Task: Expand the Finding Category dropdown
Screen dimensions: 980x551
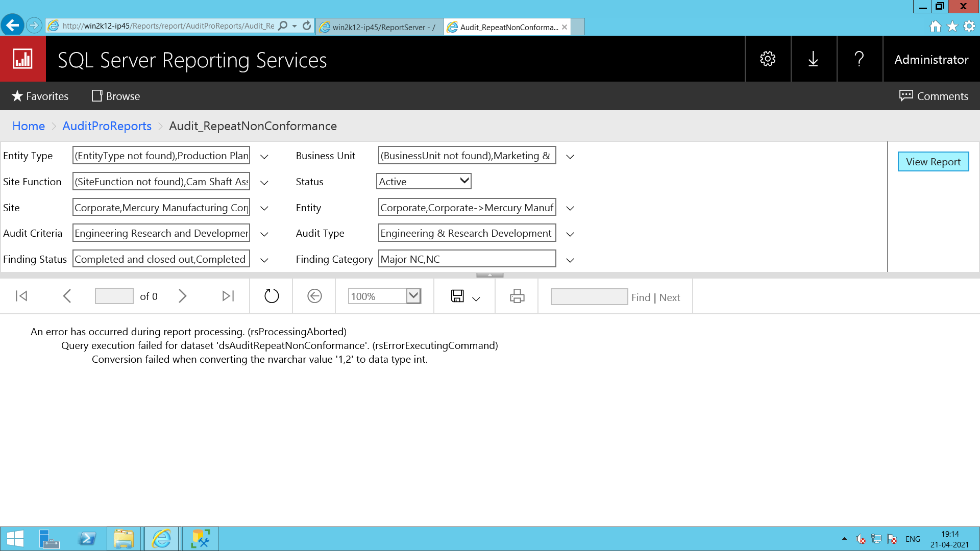Action: (570, 260)
